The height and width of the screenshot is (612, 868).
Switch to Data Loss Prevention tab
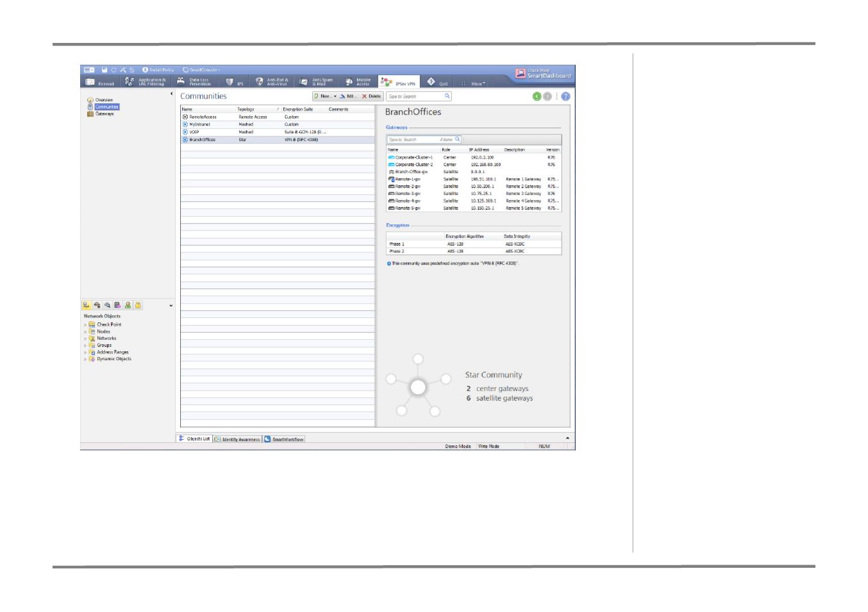click(195, 82)
